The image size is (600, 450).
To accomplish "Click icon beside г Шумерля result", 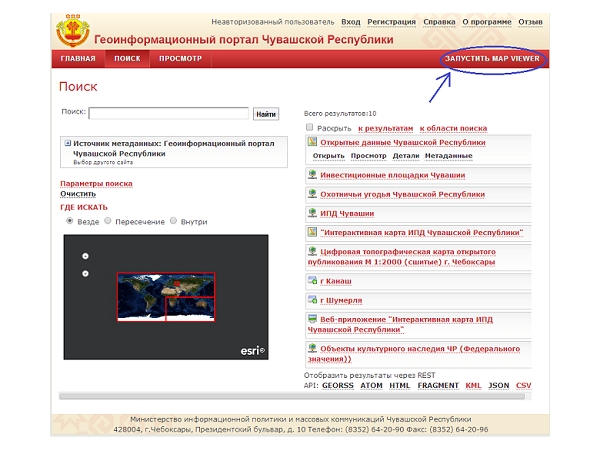I will pos(312,300).
